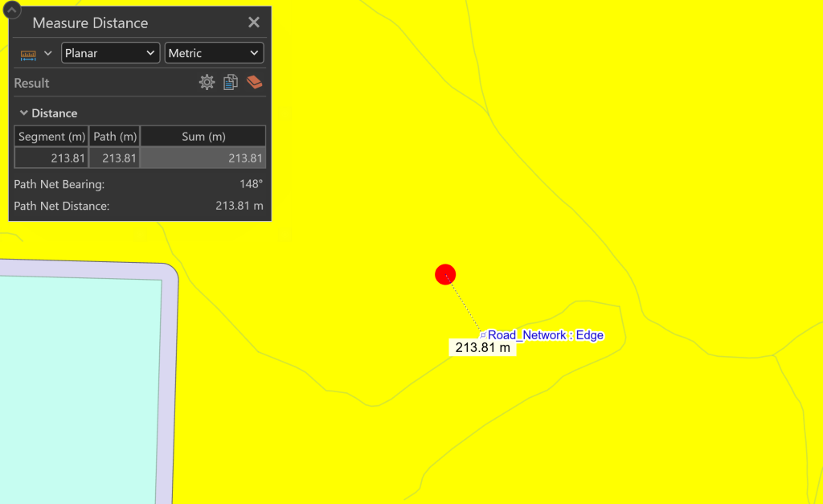Open the measure tool type dropdown arrow
Viewport: 823px width, 504px height.
coord(47,53)
